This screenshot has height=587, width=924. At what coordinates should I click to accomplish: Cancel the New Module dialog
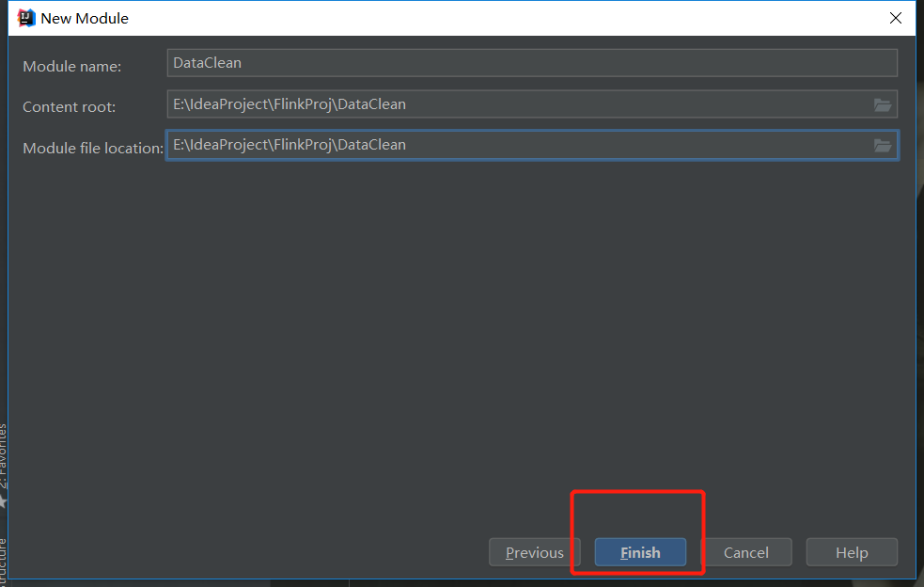tap(746, 552)
